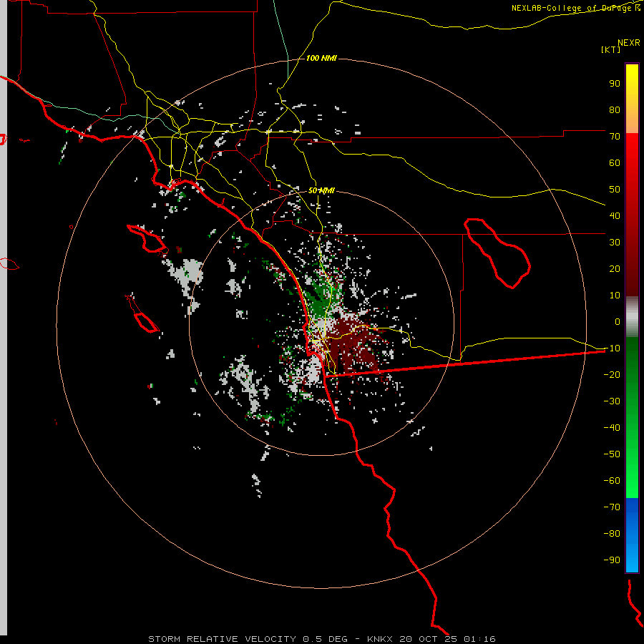
Task: Click the -90 value on the velocity scale
Action: click(612, 560)
